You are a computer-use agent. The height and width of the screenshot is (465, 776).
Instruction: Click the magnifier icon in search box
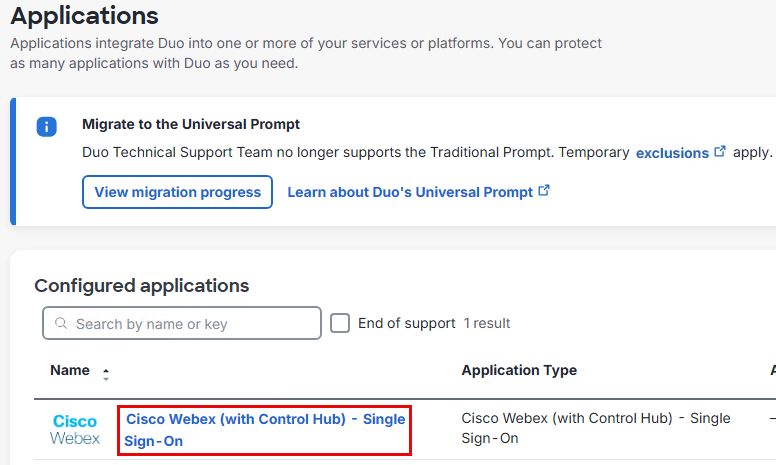61,324
